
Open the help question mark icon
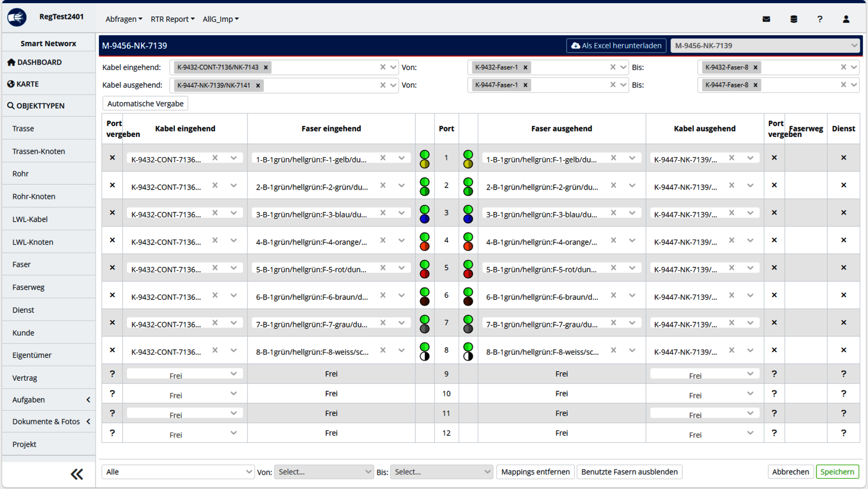point(820,19)
